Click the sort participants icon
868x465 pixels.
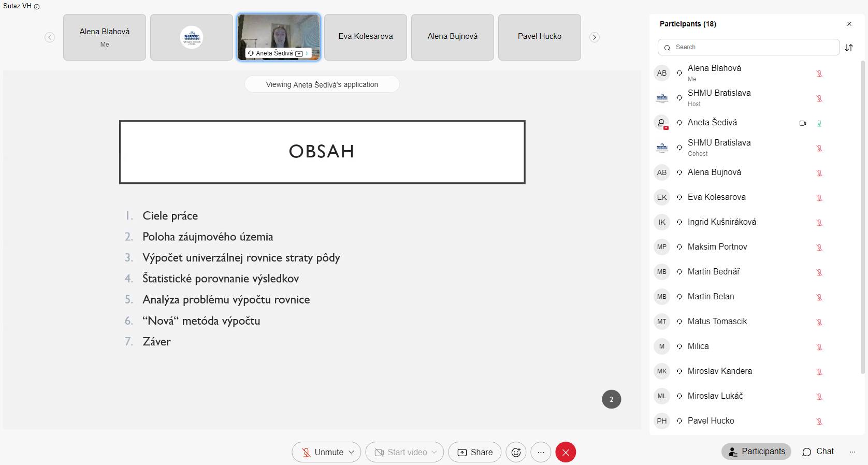click(x=849, y=48)
